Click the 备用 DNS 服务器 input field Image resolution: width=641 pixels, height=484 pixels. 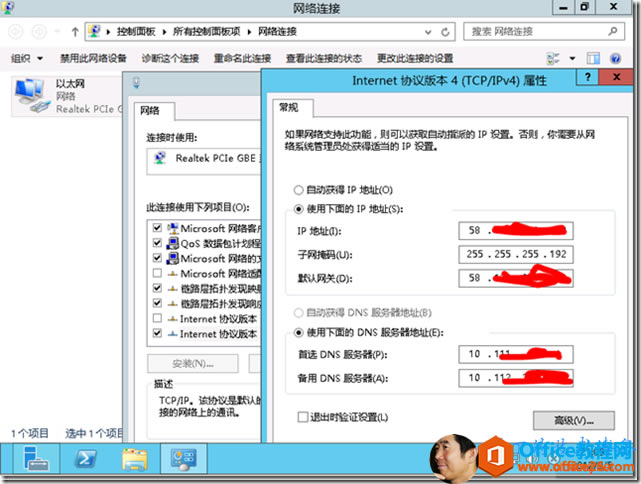(x=515, y=378)
